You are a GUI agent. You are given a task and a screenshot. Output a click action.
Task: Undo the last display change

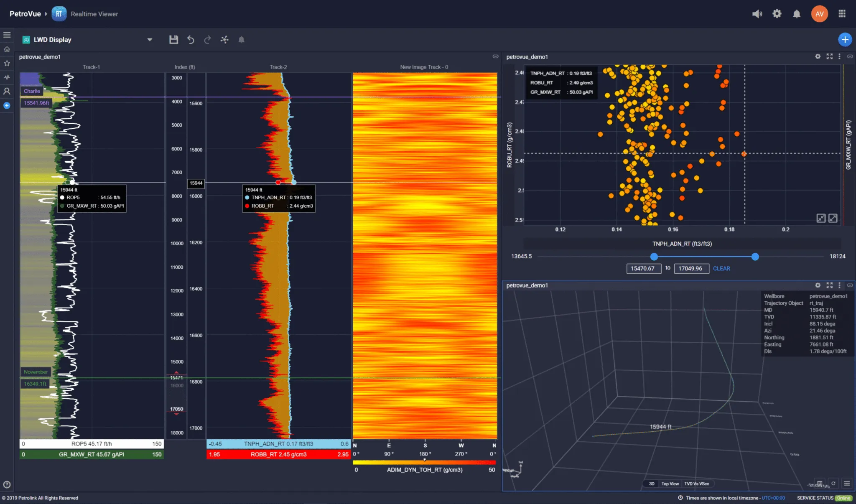(191, 40)
